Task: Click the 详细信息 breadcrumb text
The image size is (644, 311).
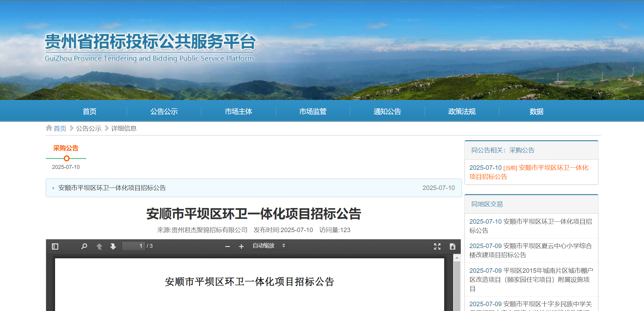Action: point(124,129)
